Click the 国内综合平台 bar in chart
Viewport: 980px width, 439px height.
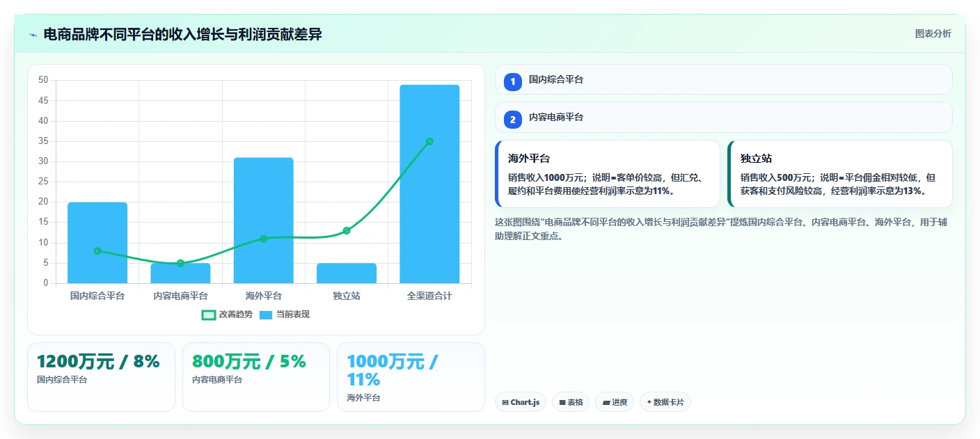coord(97,243)
